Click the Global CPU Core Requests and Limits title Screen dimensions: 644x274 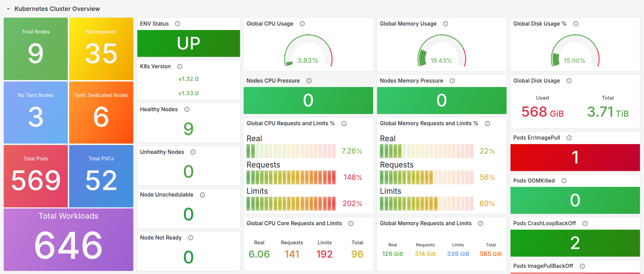pos(294,223)
